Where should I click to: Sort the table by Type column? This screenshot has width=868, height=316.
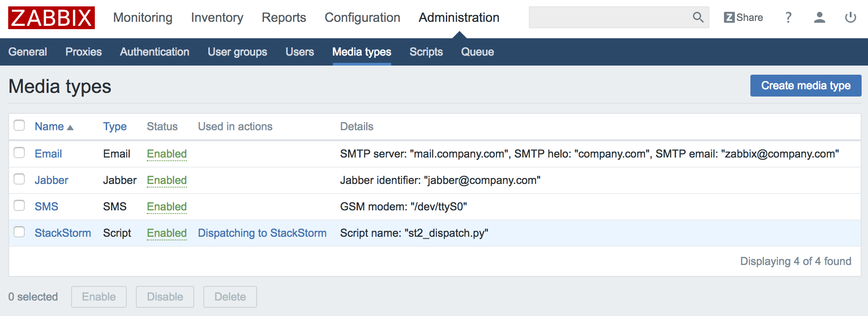(115, 127)
